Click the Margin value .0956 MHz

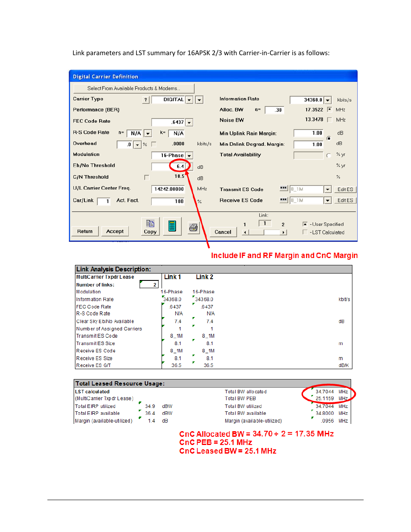pos(327,421)
